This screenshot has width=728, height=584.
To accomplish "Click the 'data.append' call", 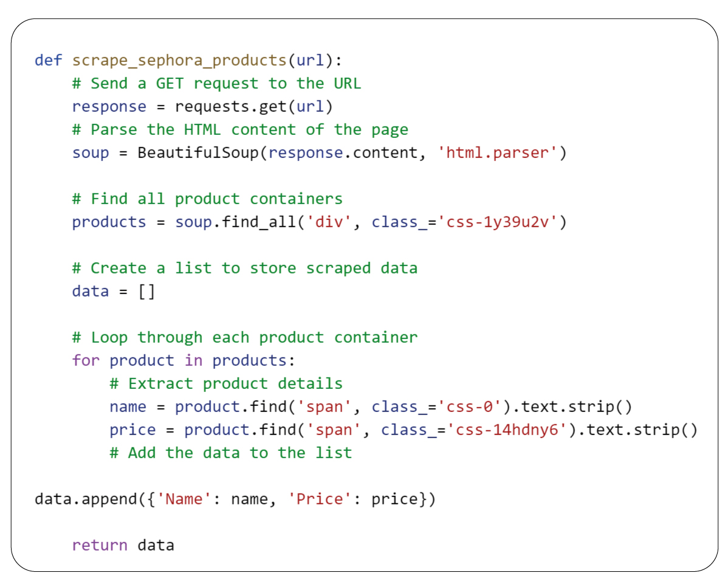I will (86, 500).
